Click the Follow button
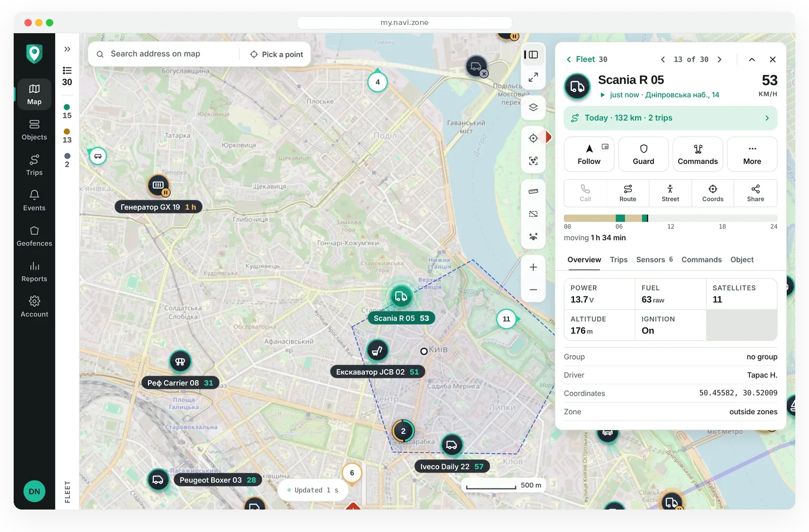 589,154
